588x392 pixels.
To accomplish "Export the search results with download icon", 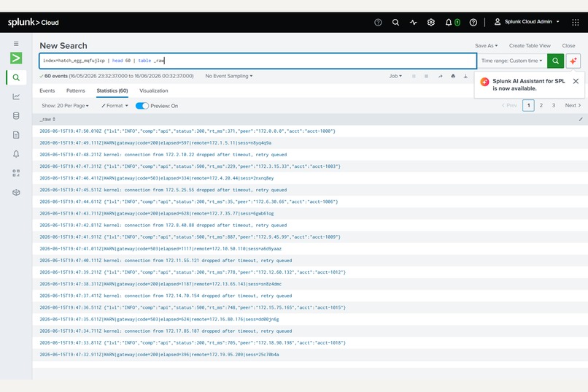I will (x=465, y=76).
